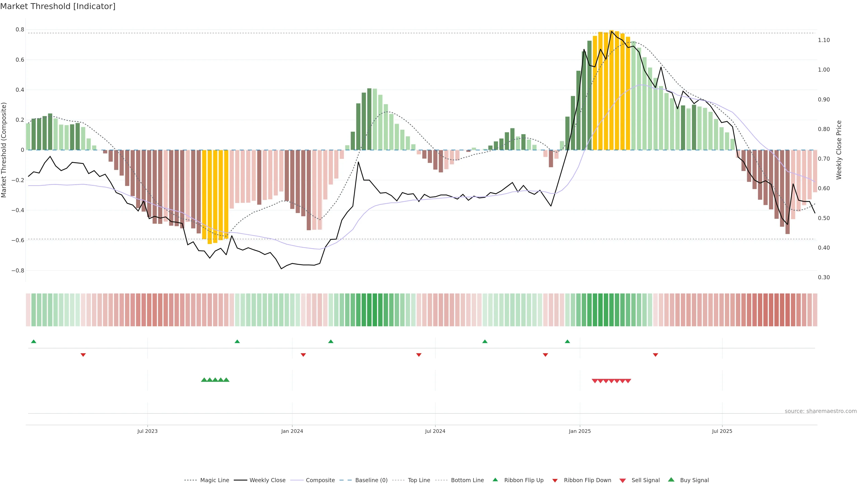Click the Weekly Close Price axis title

pos(839,150)
